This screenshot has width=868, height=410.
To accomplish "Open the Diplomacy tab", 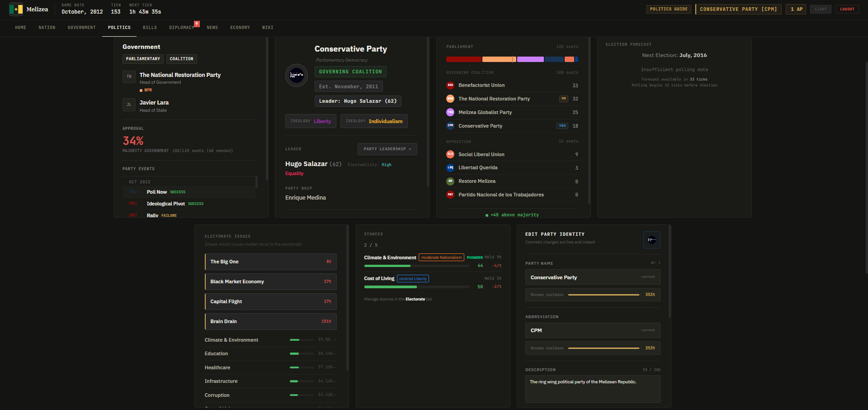I will pyautogui.click(x=181, y=28).
